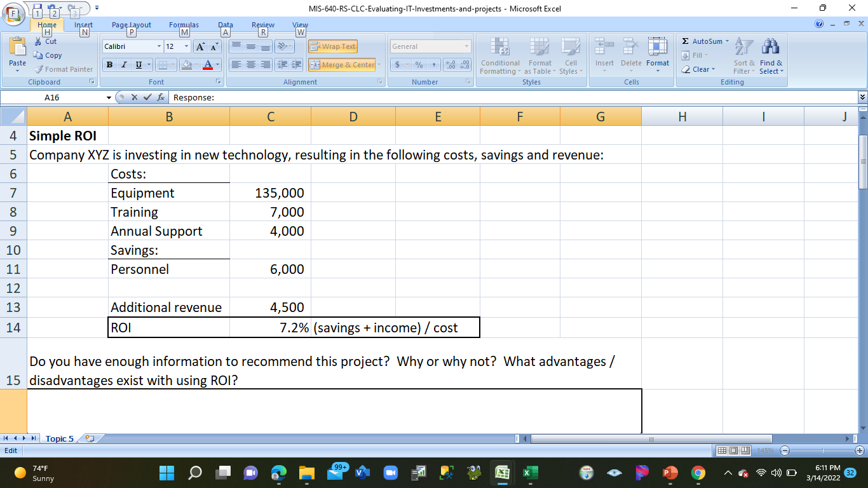868x488 pixels.
Task: Toggle Italic formatting
Action: (124, 65)
